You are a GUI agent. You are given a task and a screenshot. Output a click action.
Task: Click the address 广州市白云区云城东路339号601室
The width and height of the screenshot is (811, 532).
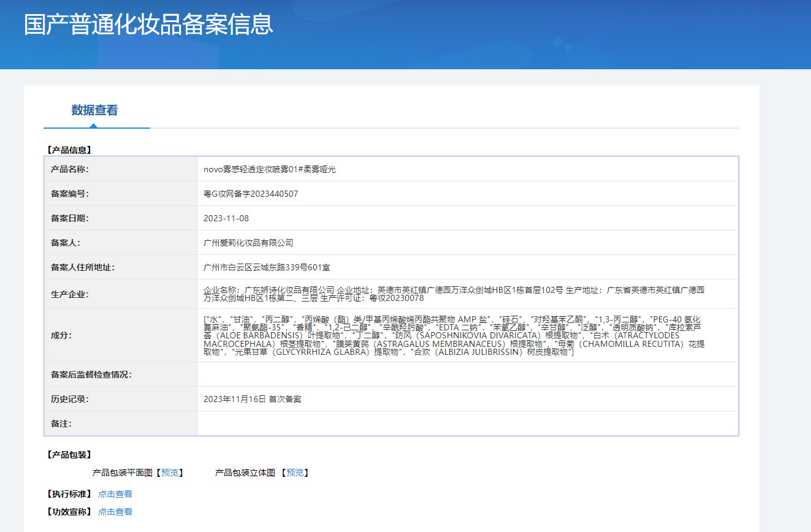tap(267, 267)
